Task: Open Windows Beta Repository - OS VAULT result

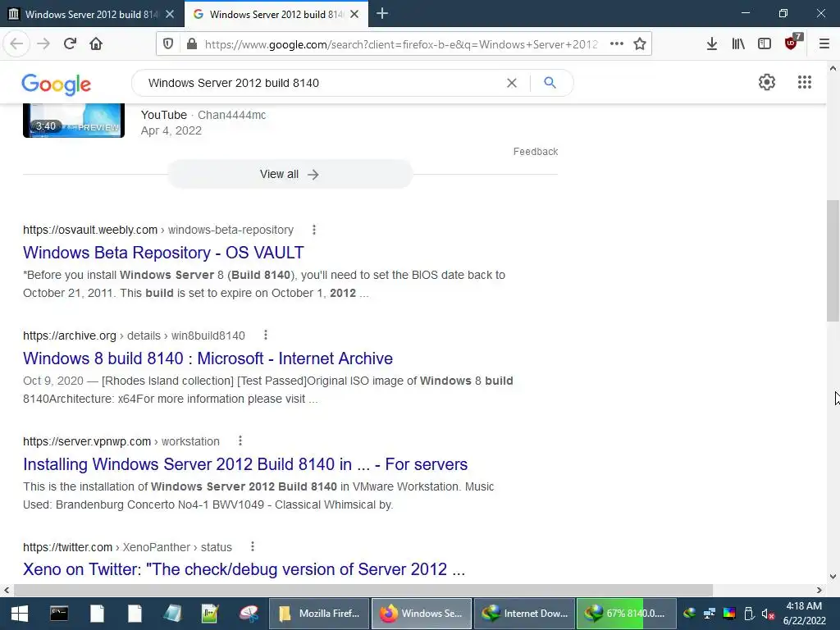Action: click(x=163, y=253)
